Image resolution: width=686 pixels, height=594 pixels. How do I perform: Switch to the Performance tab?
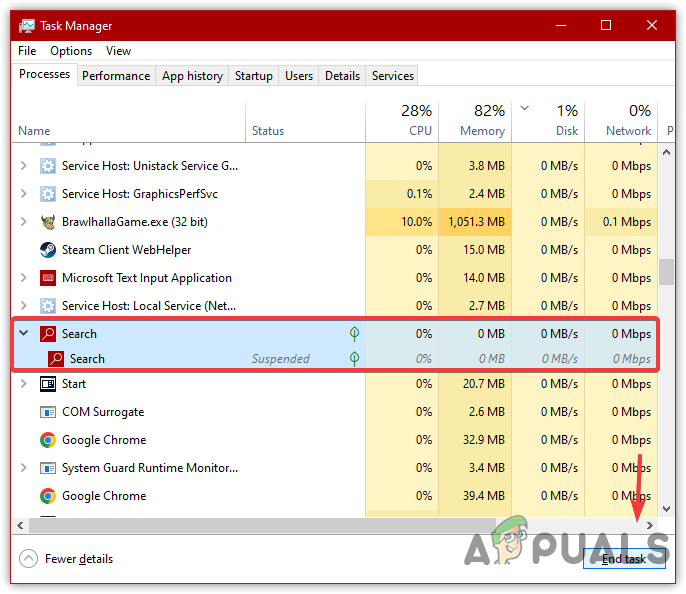[116, 76]
